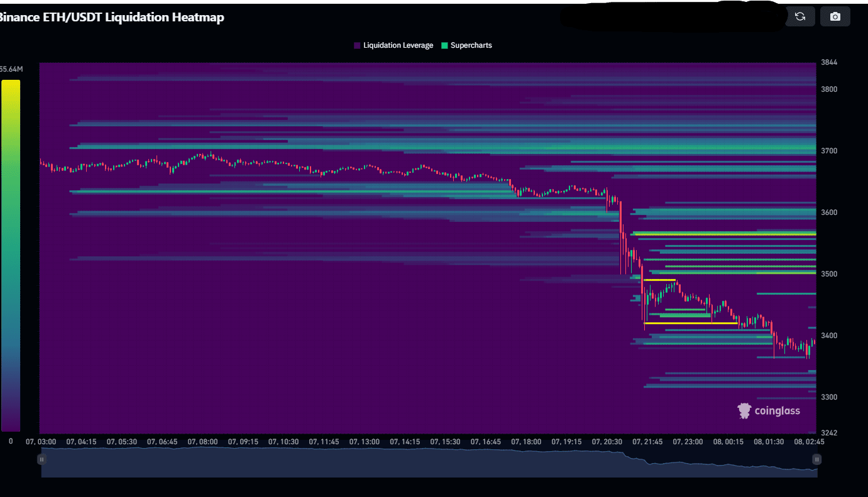The height and width of the screenshot is (497, 868).
Task: Click the 07, 09:15 time axis label
Action: point(243,442)
